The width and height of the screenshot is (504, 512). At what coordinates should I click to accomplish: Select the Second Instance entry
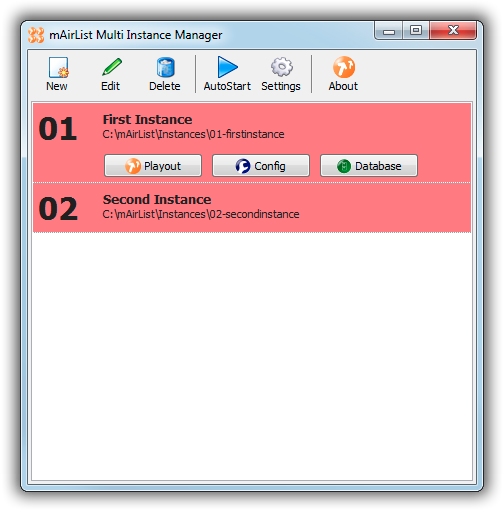[252, 208]
